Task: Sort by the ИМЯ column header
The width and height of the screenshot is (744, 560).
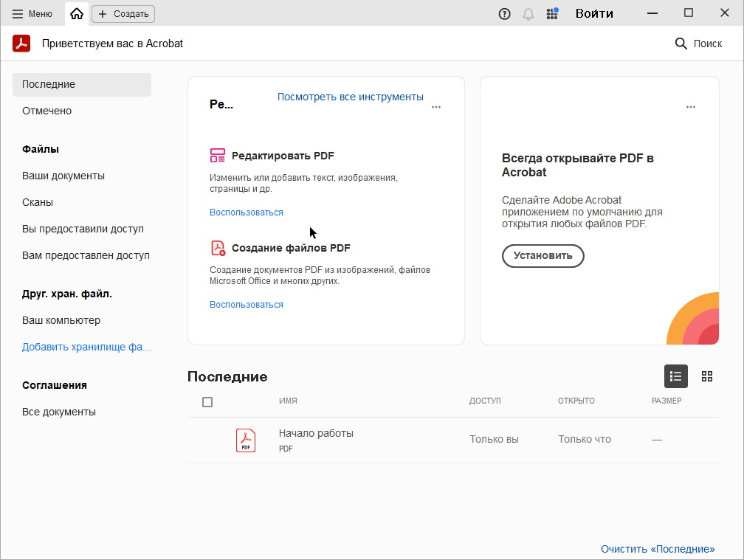Action: 288,401
